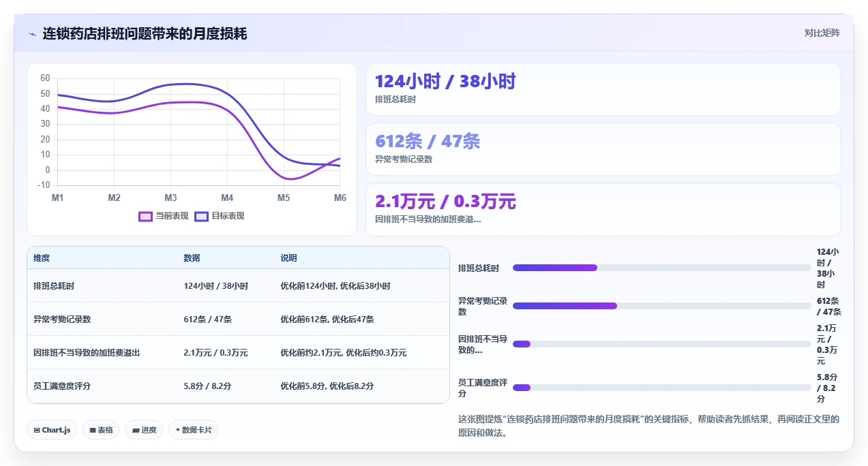The width and height of the screenshot is (868, 466).
Task: Click the 数据卡片 tag chip
Action: coord(194,430)
